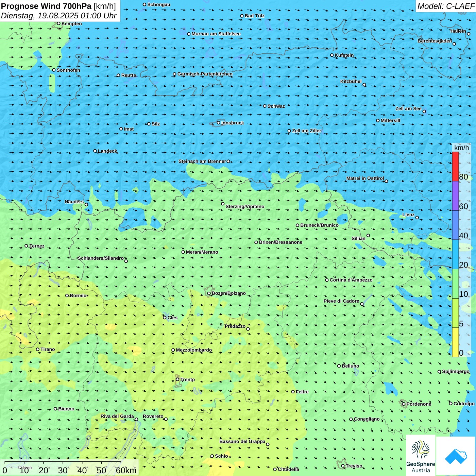Click the 'Prognose Wind 700hPa' title
Viewport: 476px width, 476px height.
tap(47, 6)
